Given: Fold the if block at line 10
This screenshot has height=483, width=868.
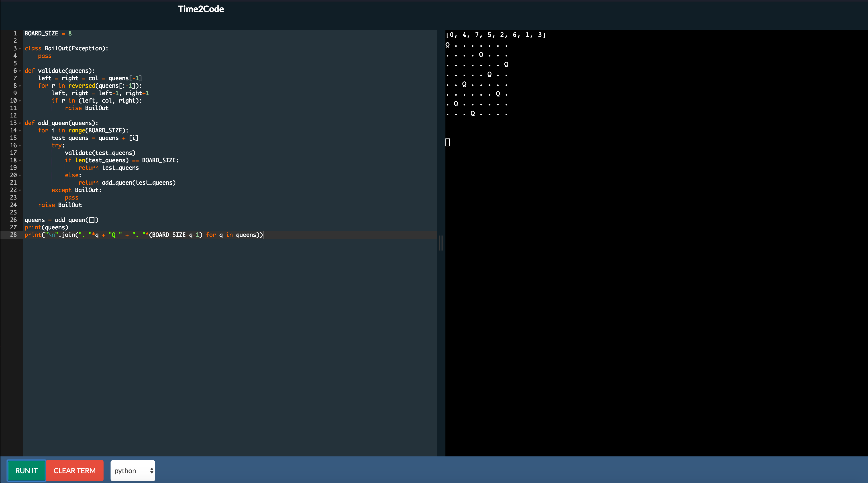Looking at the screenshot, I should click(x=20, y=101).
